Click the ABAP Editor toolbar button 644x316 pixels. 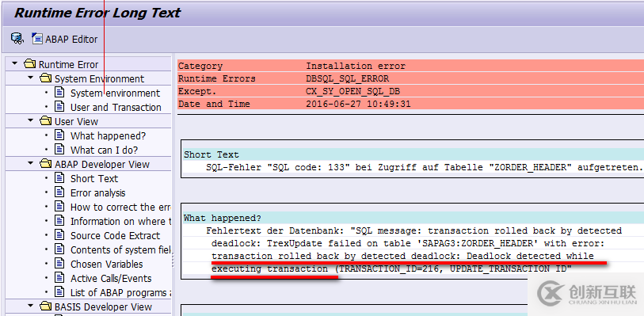(65, 39)
